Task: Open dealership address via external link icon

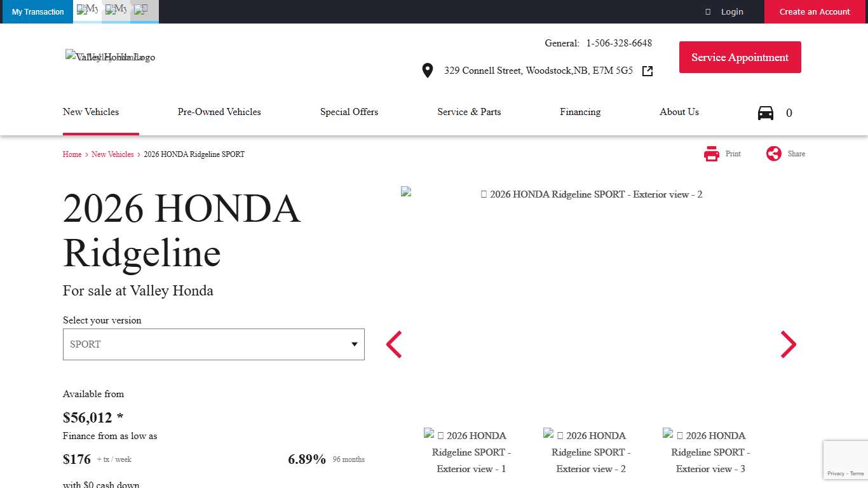Action: click(647, 71)
